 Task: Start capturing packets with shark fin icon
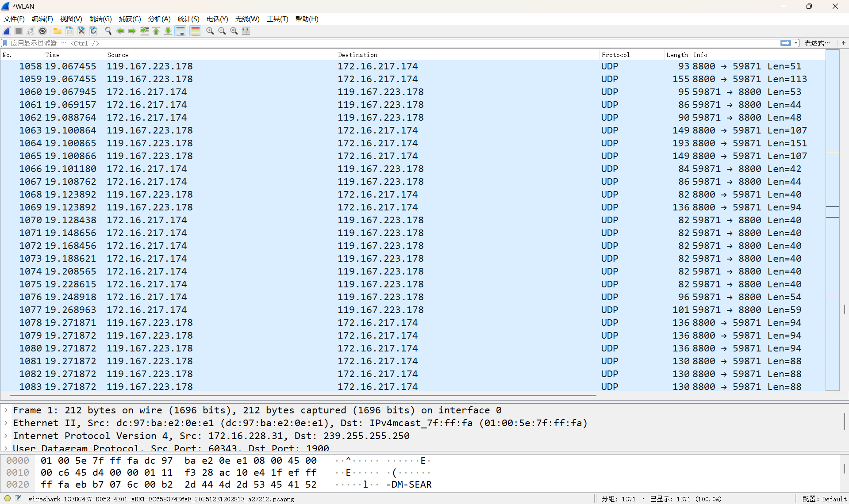(x=7, y=31)
